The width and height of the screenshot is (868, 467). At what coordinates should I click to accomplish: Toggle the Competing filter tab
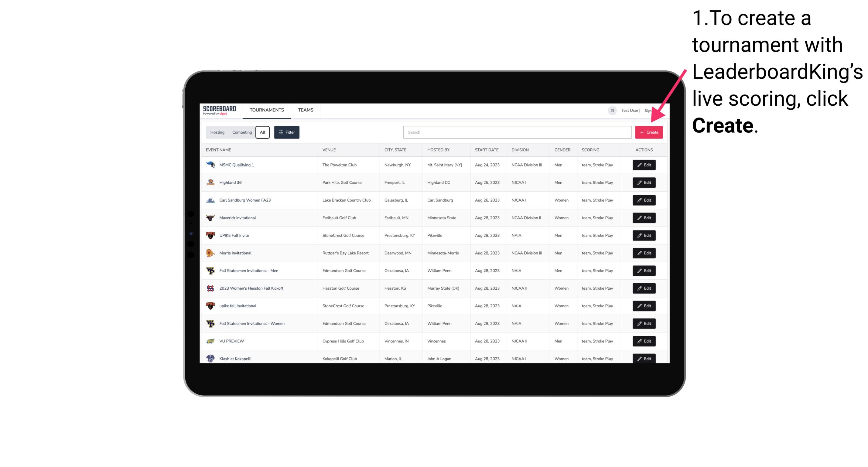[241, 132]
